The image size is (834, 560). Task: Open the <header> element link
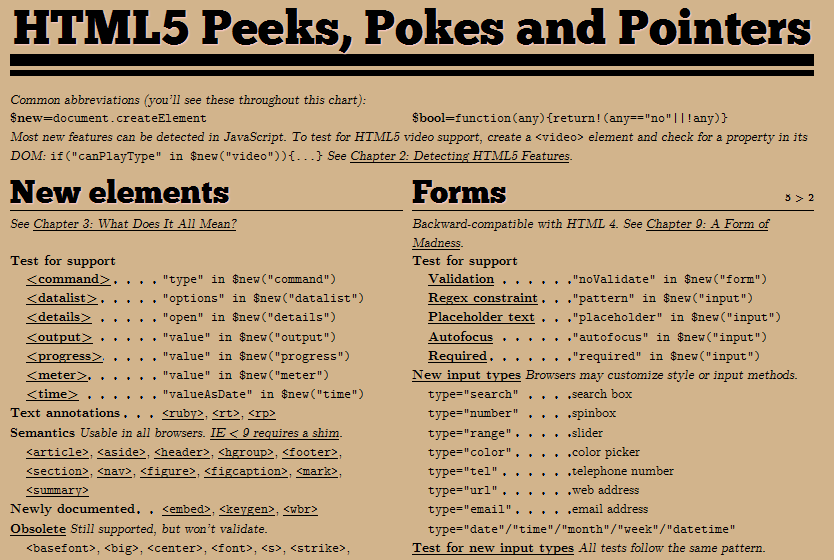click(182, 453)
